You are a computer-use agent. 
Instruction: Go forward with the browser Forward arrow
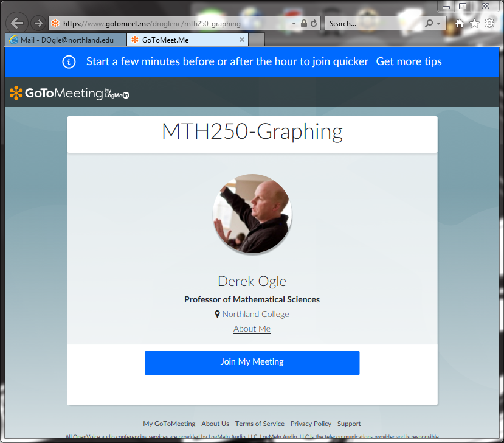(x=38, y=23)
